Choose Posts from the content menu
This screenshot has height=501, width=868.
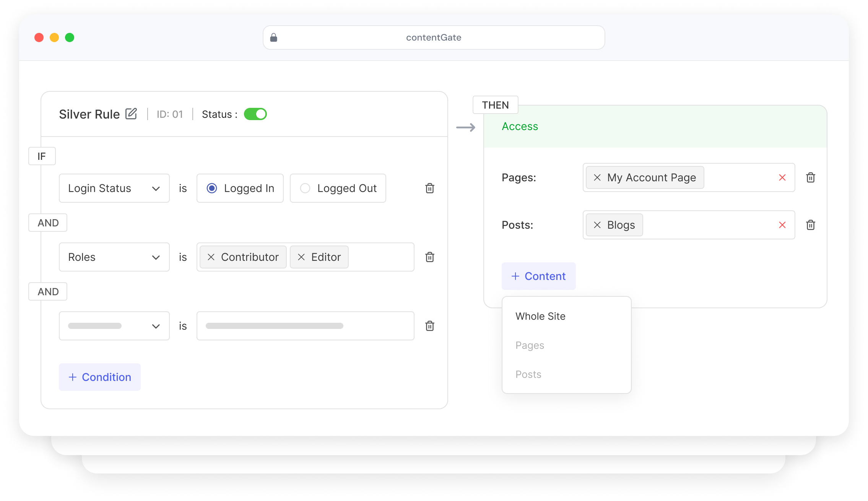(x=528, y=374)
